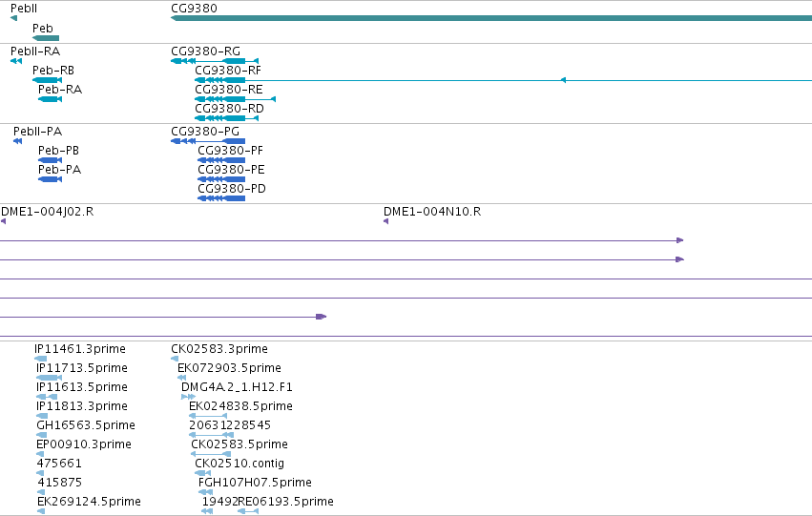Click the CG9380-RG transcript label
Image resolution: width=812 pixels, height=516 pixels.
(205, 52)
